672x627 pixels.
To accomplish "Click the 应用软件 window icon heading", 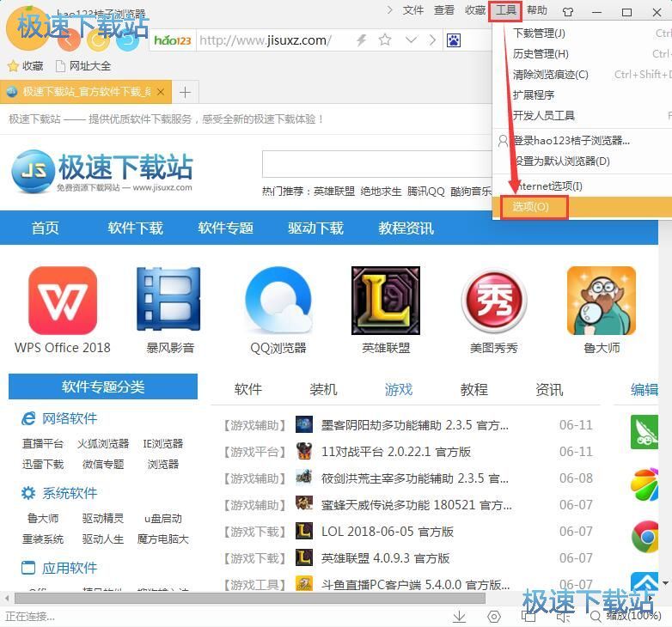I will [x=59, y=568].
